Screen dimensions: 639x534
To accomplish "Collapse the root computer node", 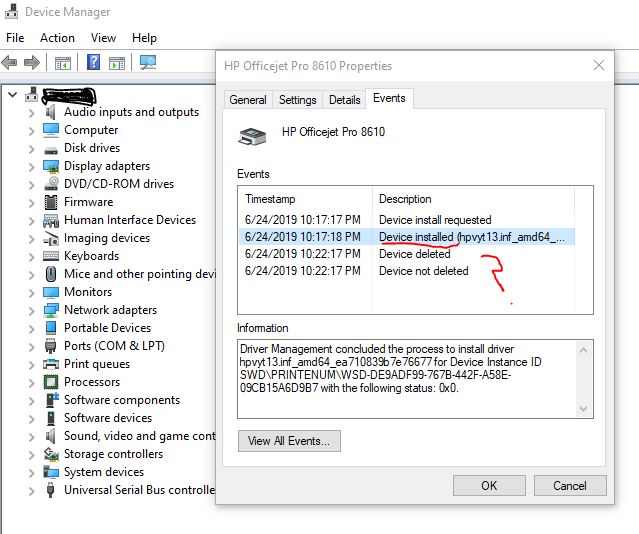I will 12,95.
